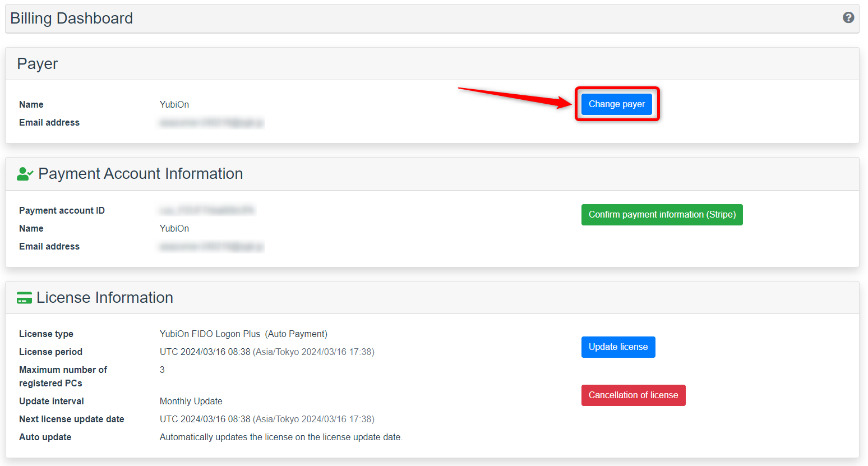Click the blurred payer email address value
Screen dimensions: 868x466
tap(211, 123)
